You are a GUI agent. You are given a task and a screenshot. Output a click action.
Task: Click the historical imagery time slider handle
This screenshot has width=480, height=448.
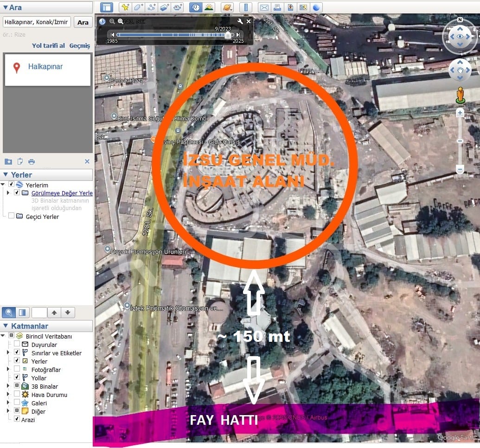(x=227, y=35)
